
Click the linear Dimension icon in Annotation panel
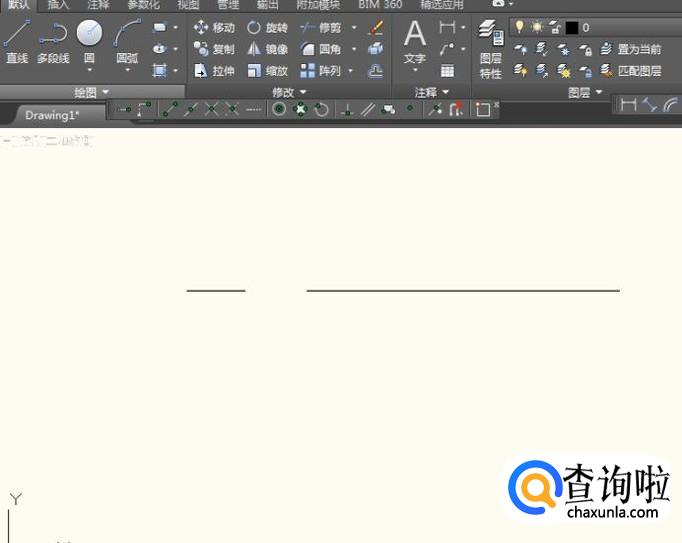447,27
